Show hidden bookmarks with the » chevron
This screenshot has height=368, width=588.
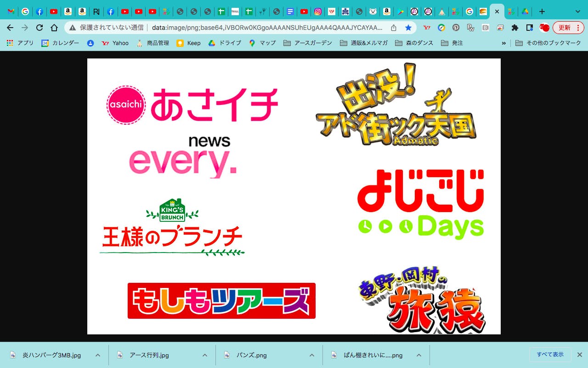pos(504,43)
